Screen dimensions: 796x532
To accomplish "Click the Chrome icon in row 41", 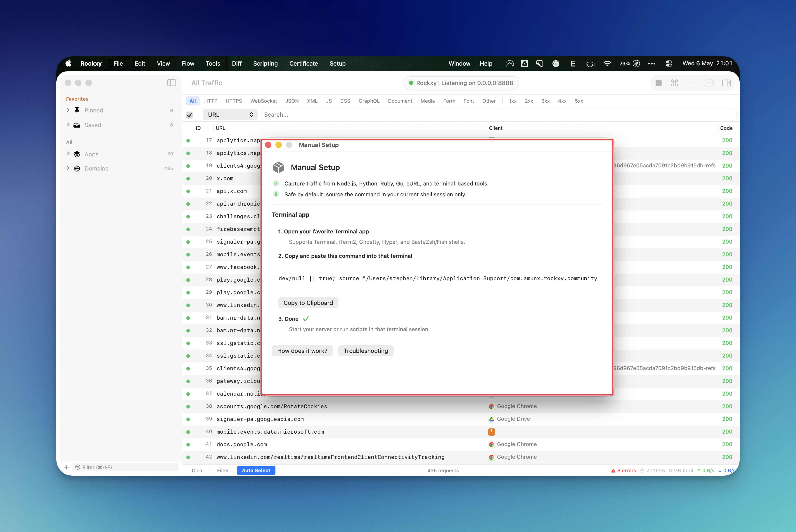I will point(491,444).
